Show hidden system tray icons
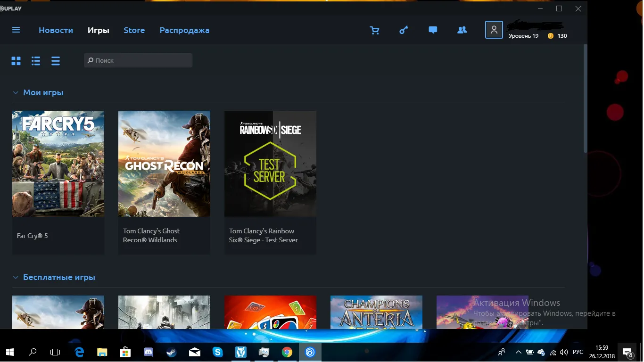 click(x=519, y=352)
